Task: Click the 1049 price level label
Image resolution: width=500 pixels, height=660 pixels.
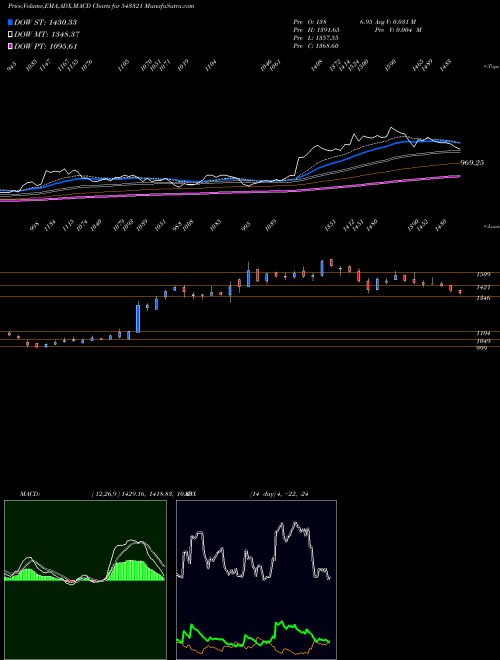Action: point(483,341)
